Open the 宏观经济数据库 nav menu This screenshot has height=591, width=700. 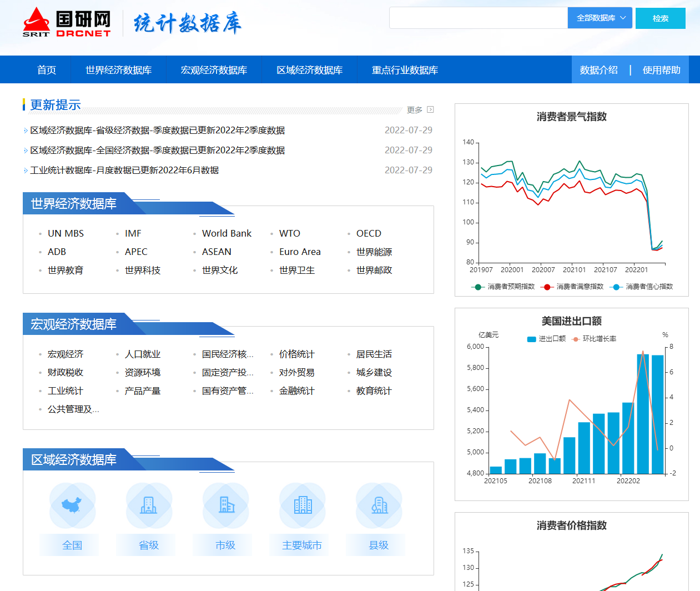(x=214, y=70)
